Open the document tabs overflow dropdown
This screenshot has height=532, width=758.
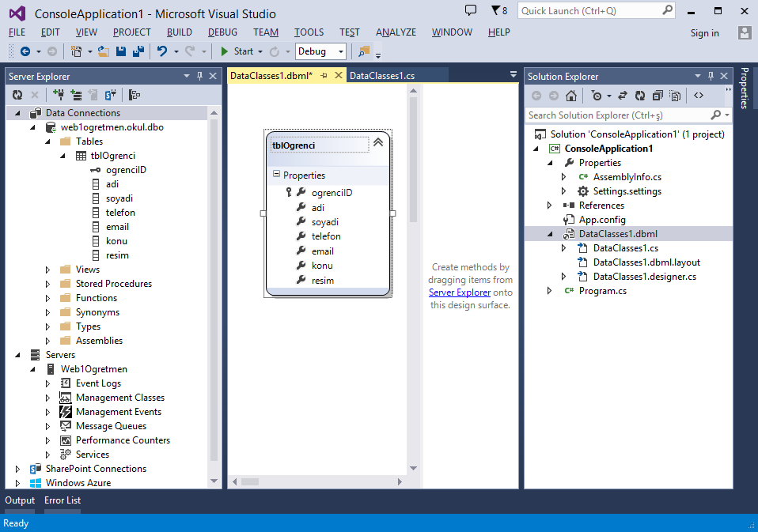[x=513, y=74]
